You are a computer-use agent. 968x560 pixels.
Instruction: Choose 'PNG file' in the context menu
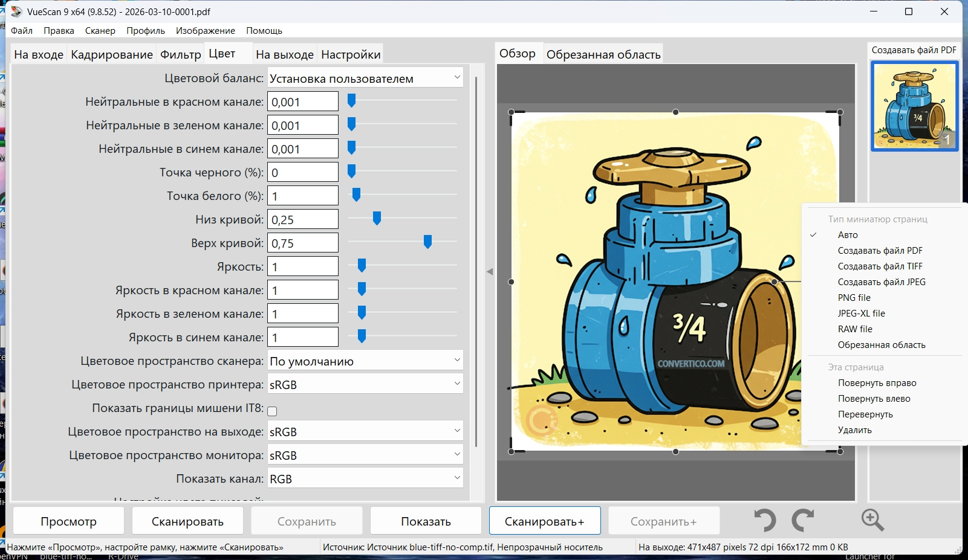click(x=854, y=298)
